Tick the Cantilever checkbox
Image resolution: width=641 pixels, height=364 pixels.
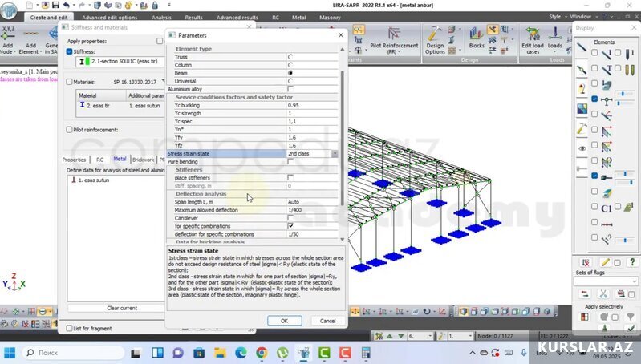click(x=290, y=218)
